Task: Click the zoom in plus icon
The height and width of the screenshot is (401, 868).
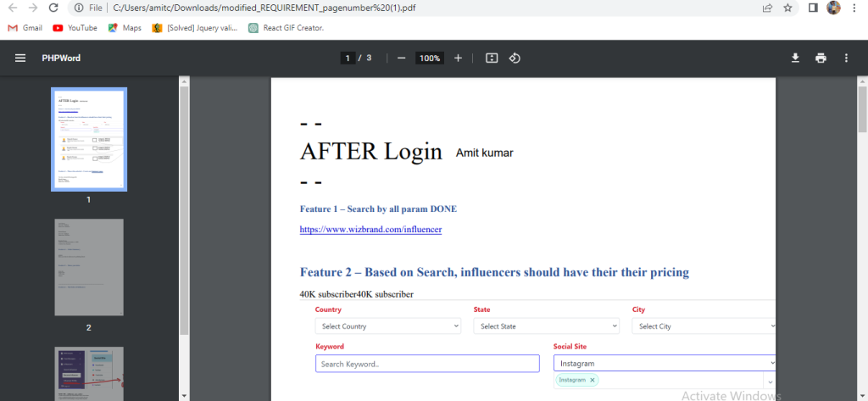Action: tap(458, 58)
